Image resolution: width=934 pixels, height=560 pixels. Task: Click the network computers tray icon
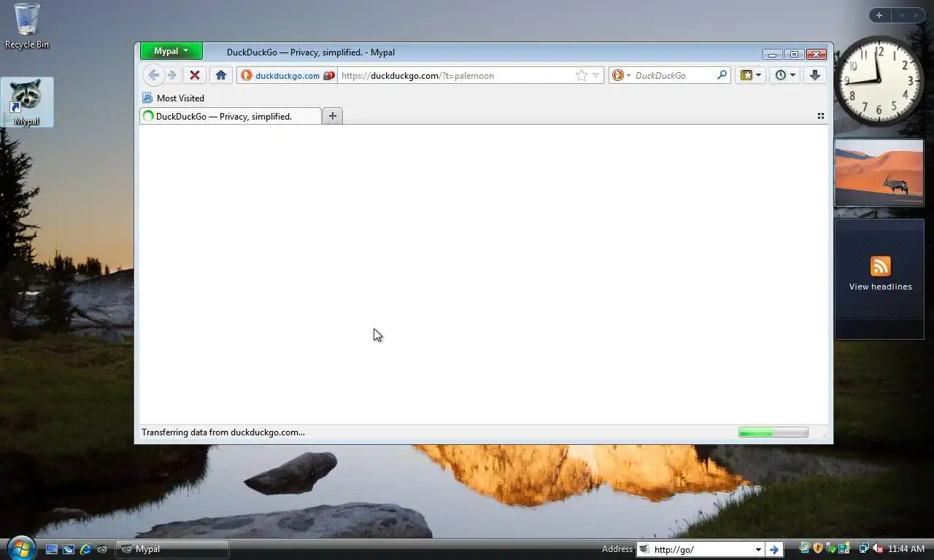[864, 548]
